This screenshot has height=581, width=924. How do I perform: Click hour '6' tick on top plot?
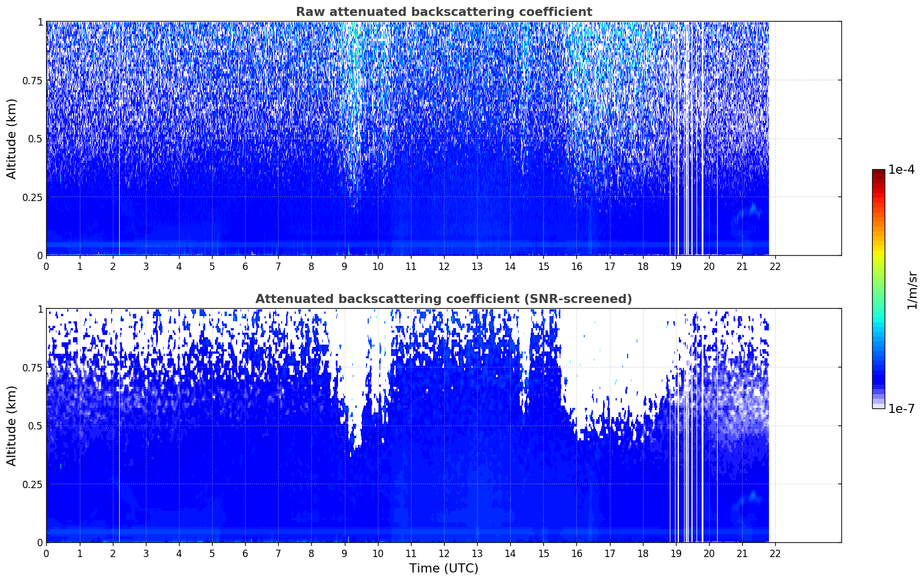click(x=245, y=266)
